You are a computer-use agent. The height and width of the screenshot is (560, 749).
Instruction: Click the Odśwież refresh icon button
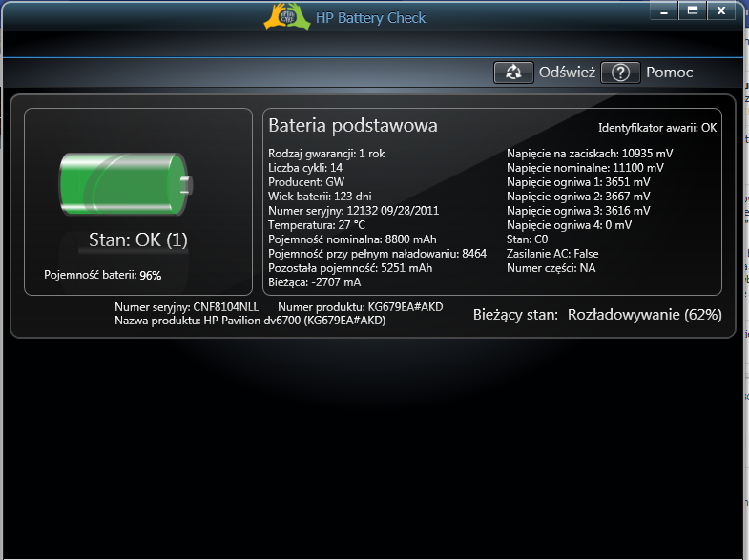[513, 73]
